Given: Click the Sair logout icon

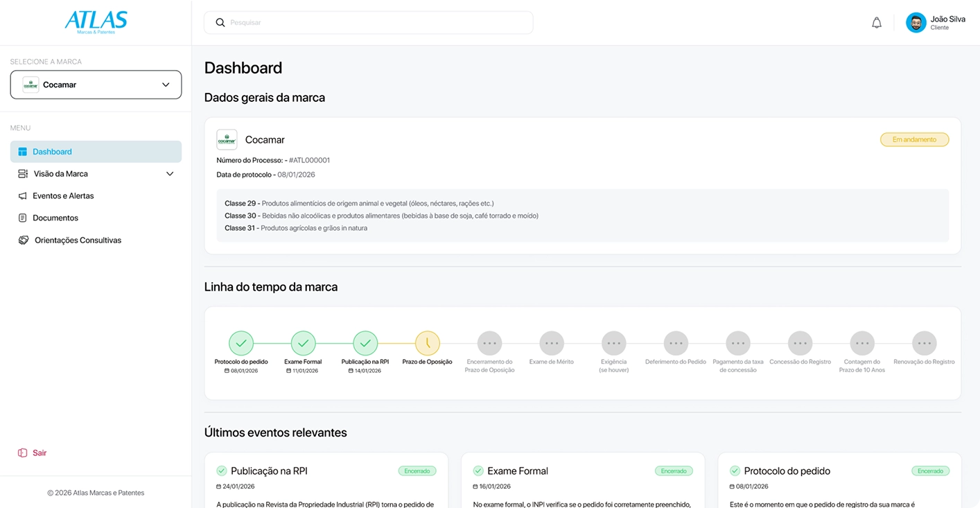Looking at the screenshot, I should [23, 453].
